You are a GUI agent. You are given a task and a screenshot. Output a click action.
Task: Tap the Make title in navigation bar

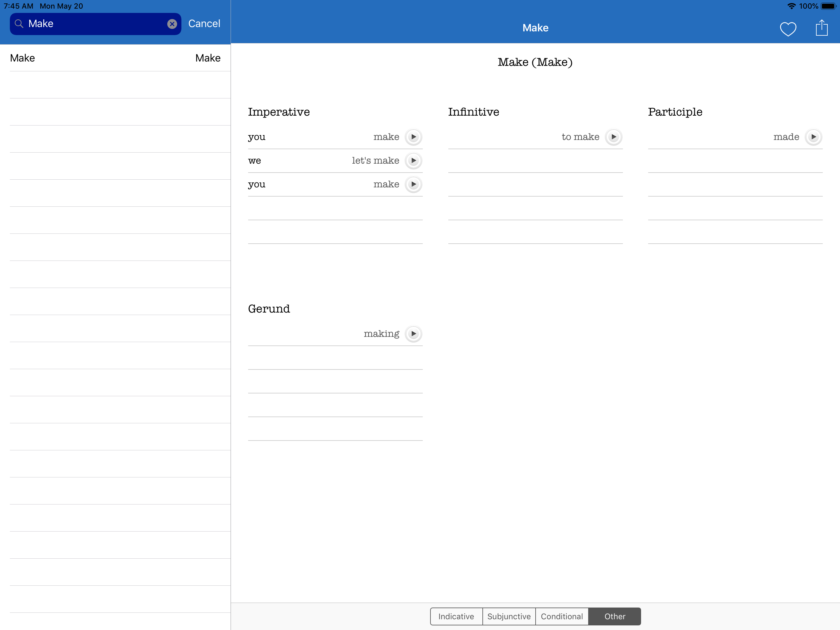pos(535,28)
